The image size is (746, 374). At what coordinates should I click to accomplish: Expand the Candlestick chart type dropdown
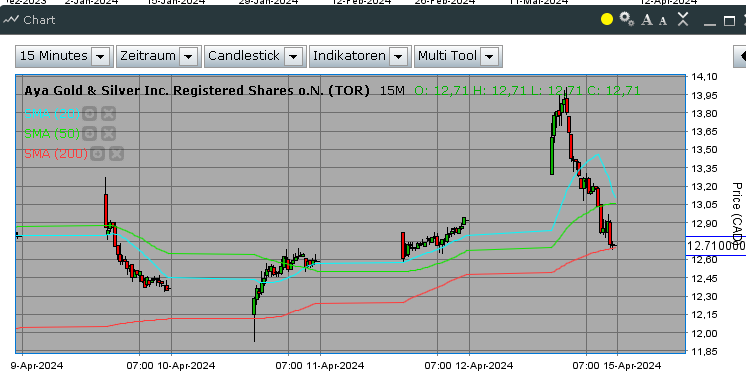[x=294, y=57]
